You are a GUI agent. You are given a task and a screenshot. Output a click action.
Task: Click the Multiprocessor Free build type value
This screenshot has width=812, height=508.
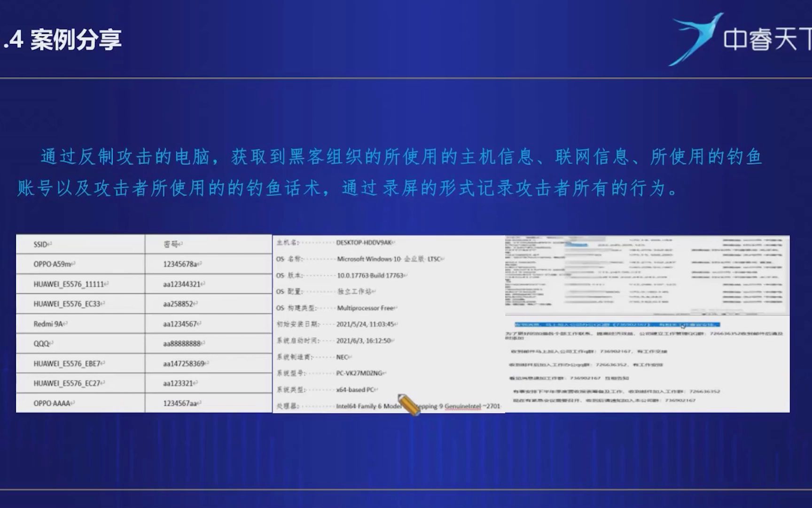[366, 308]
